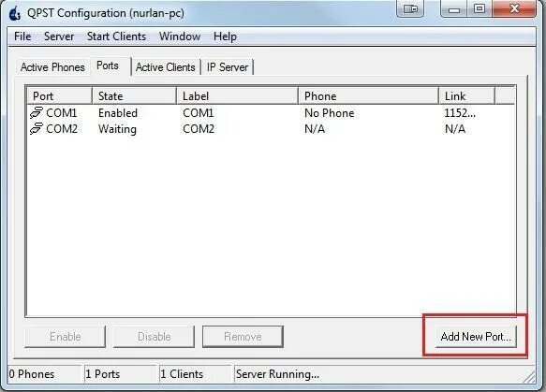Image resolution: width=546 pixels, height=392 pixels.
Task: Click the 1 Ports status bar entry
Action: coord(120,374)
